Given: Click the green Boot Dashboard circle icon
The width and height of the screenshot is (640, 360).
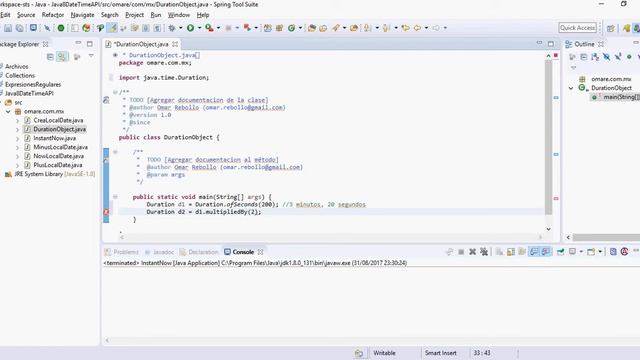Looking at the screenshot, I should (x=60, y=28).
